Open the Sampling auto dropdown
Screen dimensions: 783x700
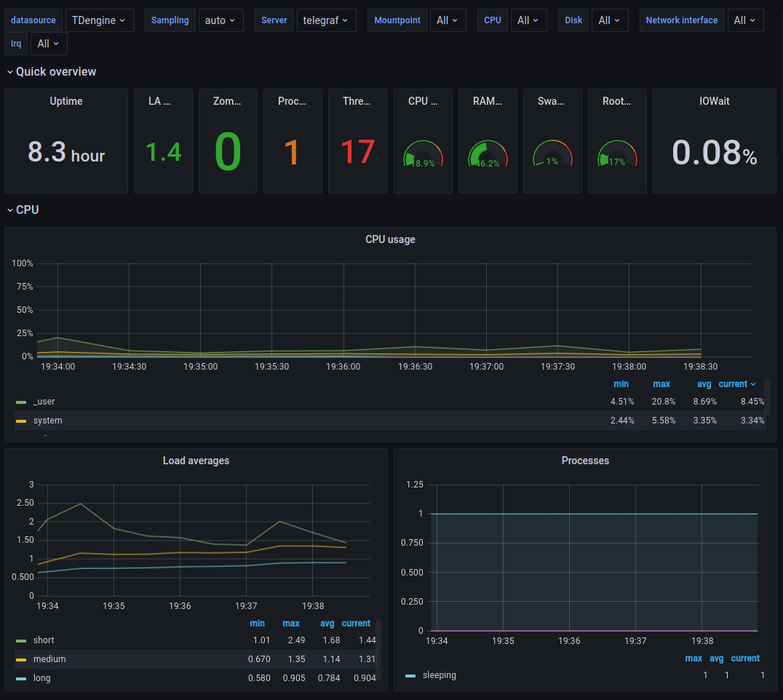(x=221, y=20)
